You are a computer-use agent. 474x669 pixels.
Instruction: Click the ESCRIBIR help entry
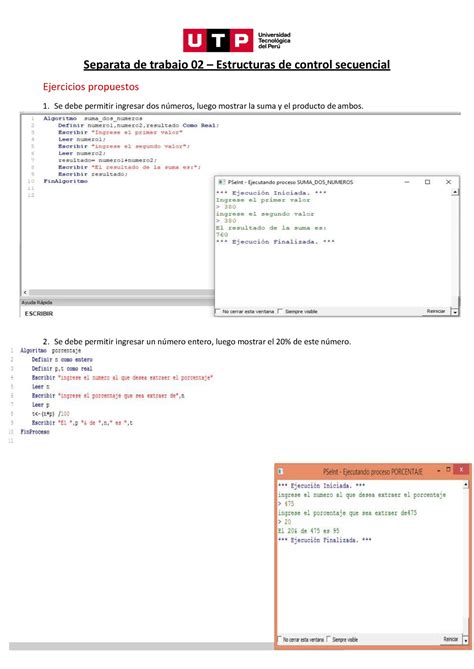tap(39, 314)
